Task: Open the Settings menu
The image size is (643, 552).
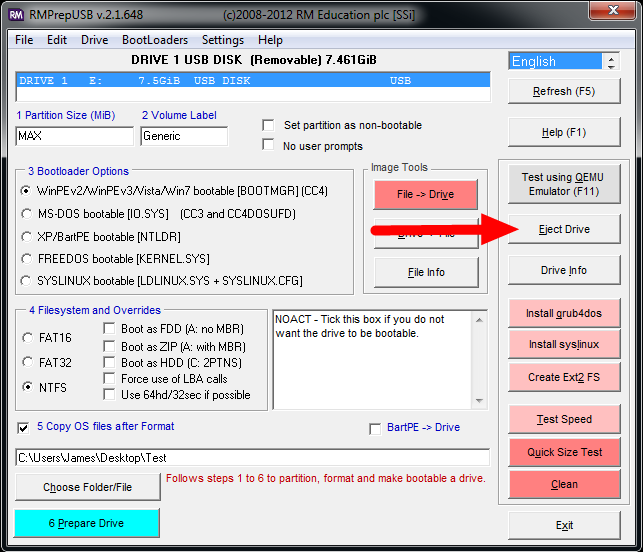Action: tap(223, 40)
